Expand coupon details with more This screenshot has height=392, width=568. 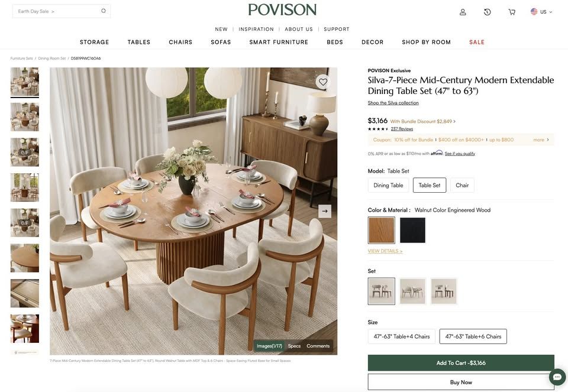click(541, 140)
